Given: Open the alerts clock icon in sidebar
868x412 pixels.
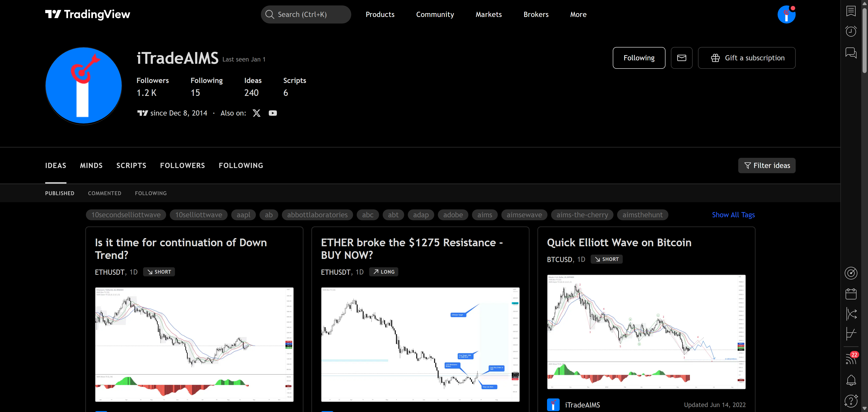Looking at the screenshot, I should coord(851,31).
